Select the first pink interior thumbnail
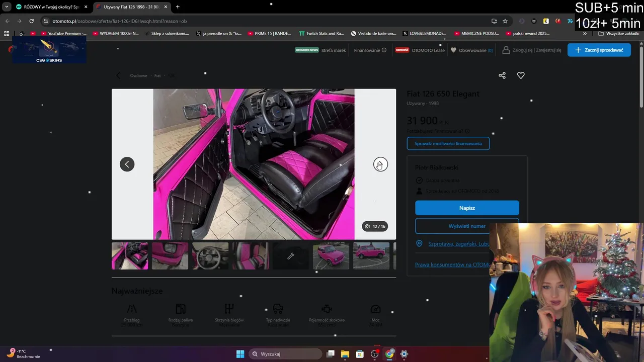Screen dimensions: 644x362 (130, 256)
